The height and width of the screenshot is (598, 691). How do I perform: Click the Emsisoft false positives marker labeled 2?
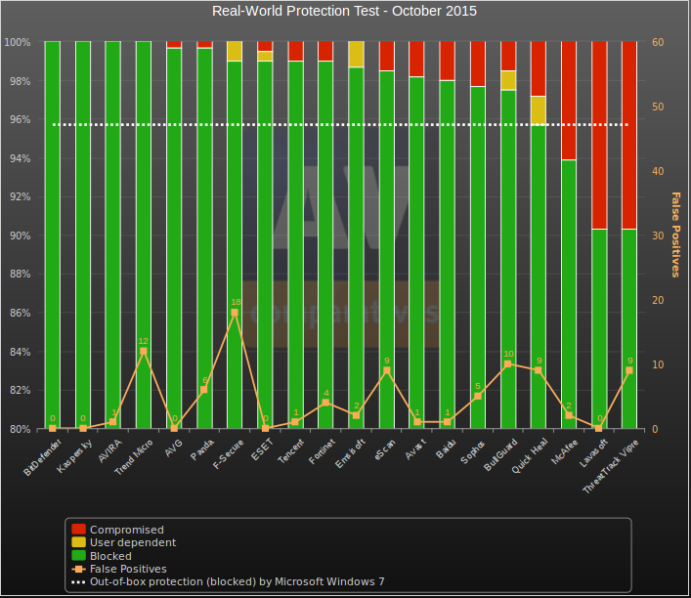[x=356, y=416]
